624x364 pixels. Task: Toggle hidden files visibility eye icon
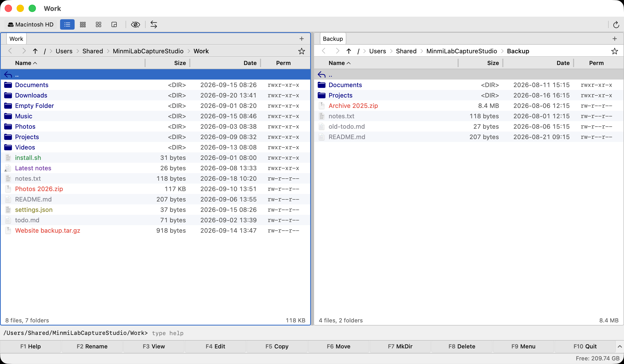(135, 24)
